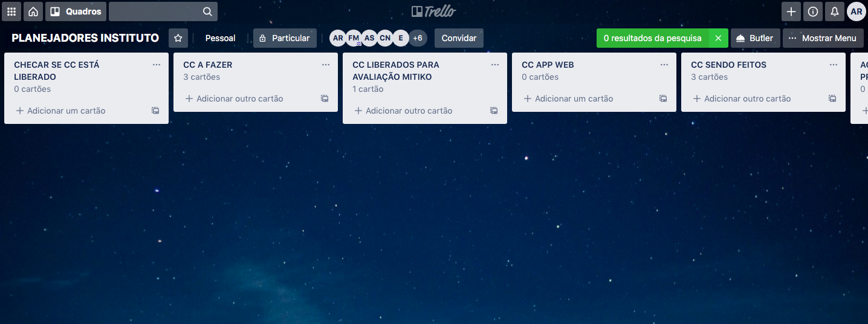868x324 pixels.
Task: Click list title CC APP WEB
Action: (548, 65)
